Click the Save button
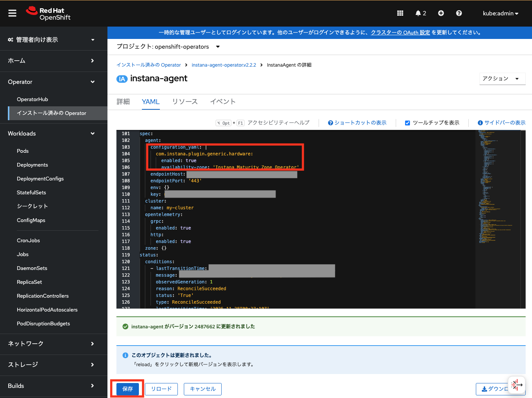This screenshot has height=398, width=532. pyautogui.click(x=128, y=389)
